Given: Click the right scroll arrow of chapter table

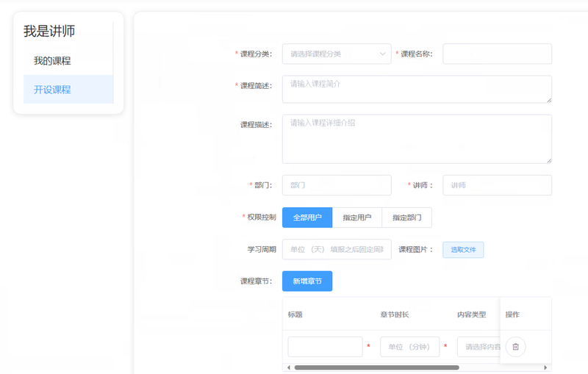Looking at the screenshot, I should [x=545, y=367].
